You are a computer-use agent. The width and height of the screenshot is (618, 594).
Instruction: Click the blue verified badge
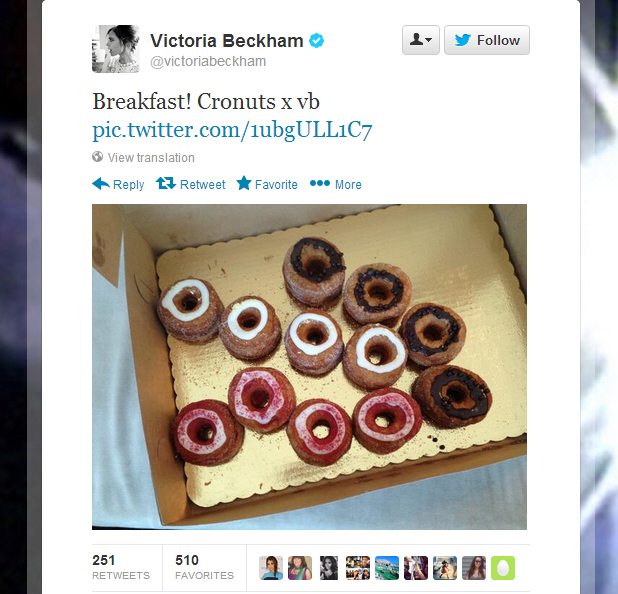pyautogui.click(x=316, y=41)
